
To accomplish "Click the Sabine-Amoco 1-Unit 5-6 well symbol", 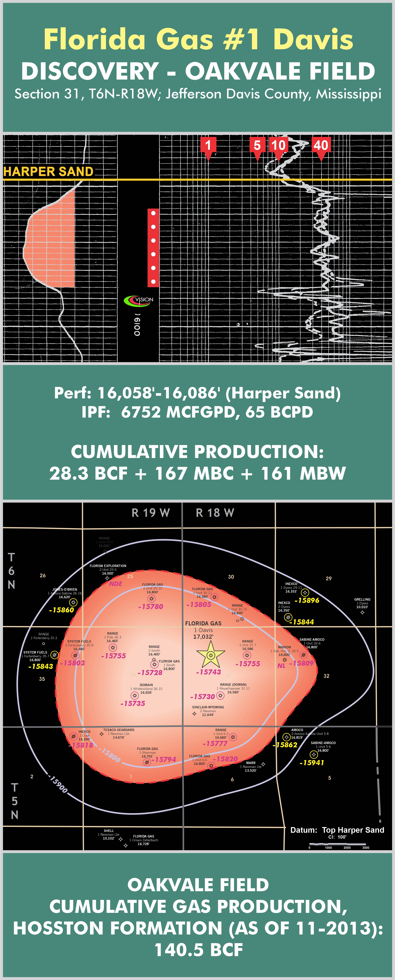I will (x=313, y=754).
